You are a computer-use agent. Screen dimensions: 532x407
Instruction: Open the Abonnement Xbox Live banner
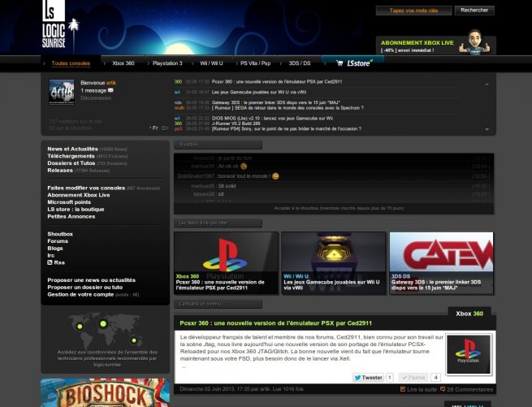click(436, 45)
